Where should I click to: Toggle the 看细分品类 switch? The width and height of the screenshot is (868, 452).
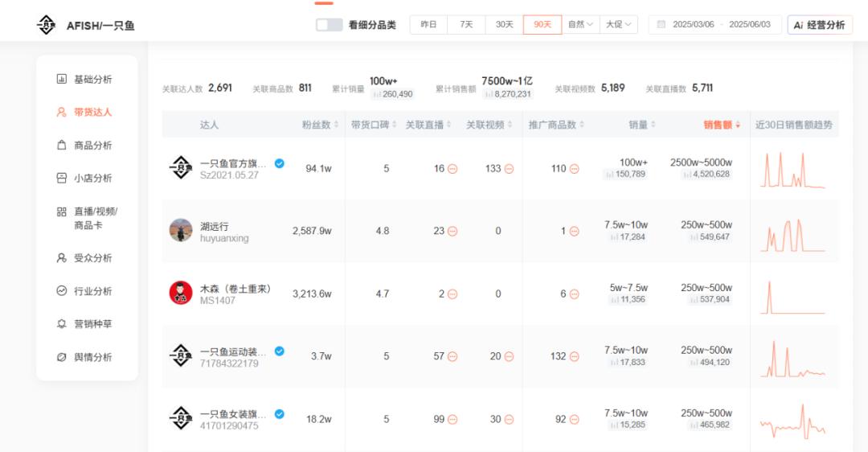click(329, 25)
